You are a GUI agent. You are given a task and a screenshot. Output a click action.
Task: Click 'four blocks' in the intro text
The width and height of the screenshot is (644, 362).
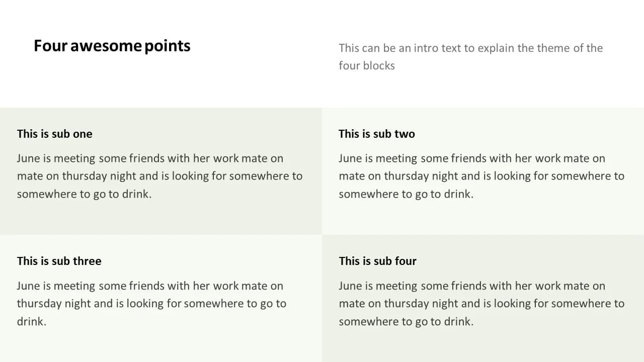[367, 65]
